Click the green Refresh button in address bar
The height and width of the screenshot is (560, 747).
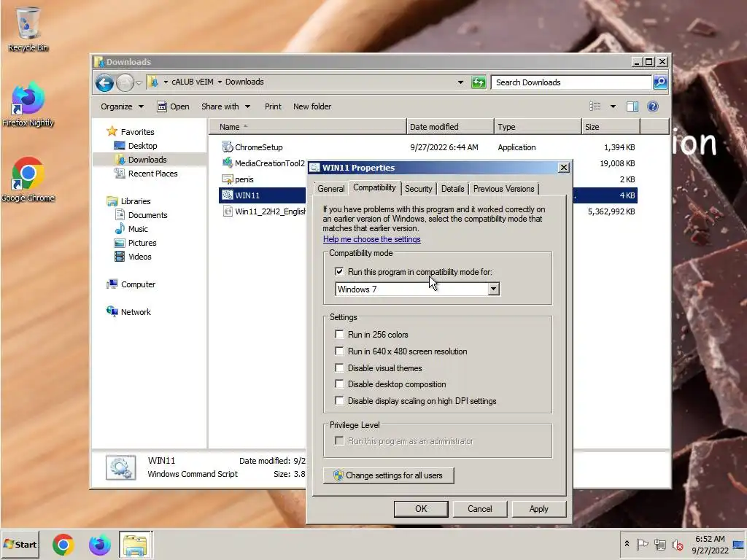pos(479,82)
